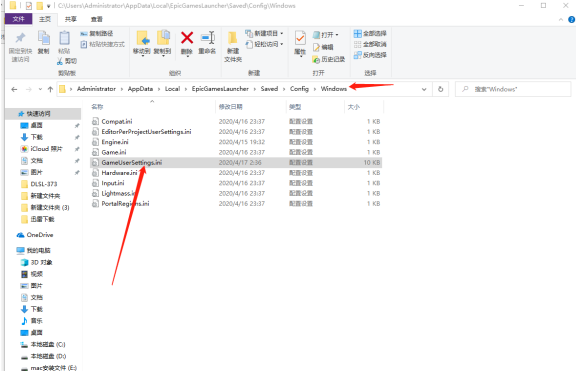
Task: Open the Open button dropdown arrow
Action: [x=337, y=35]
